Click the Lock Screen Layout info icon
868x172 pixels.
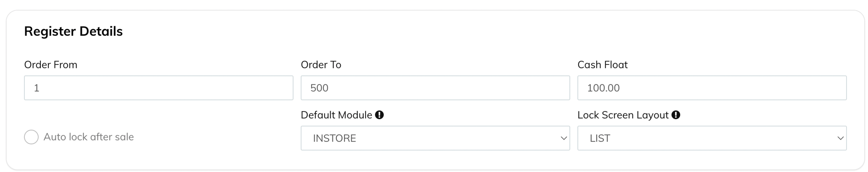coord(676,115)
